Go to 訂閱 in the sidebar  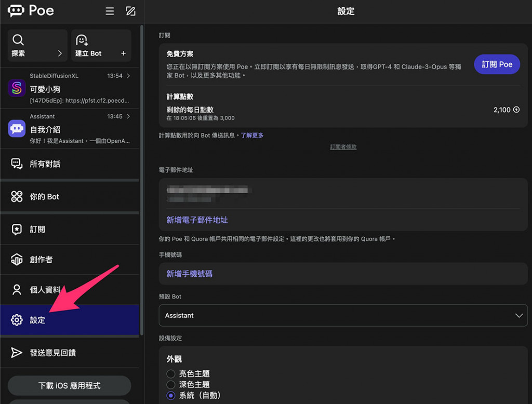click(70, 230)
